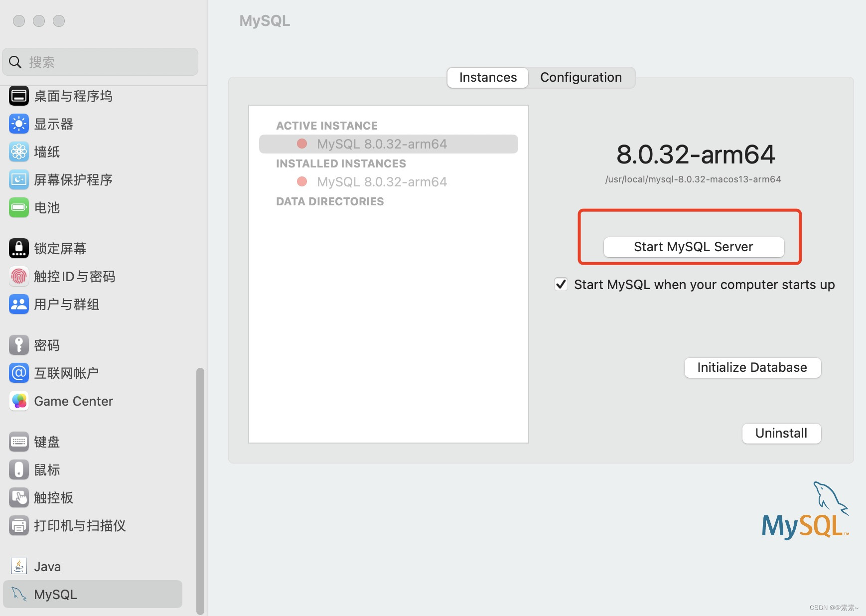Open the Battery icon (电池)
The height and width of the screenshot is (616, 866).
(x=19, y=208)
